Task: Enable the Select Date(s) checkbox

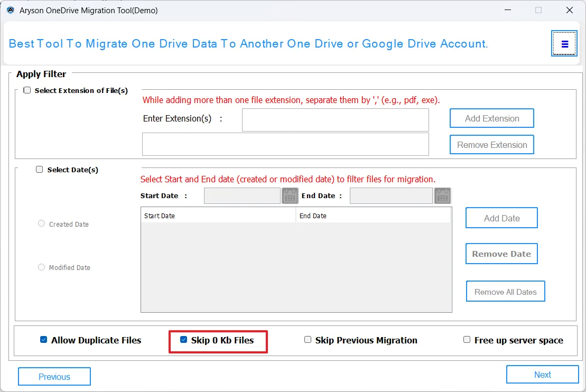Action: [x=40, y=170]
